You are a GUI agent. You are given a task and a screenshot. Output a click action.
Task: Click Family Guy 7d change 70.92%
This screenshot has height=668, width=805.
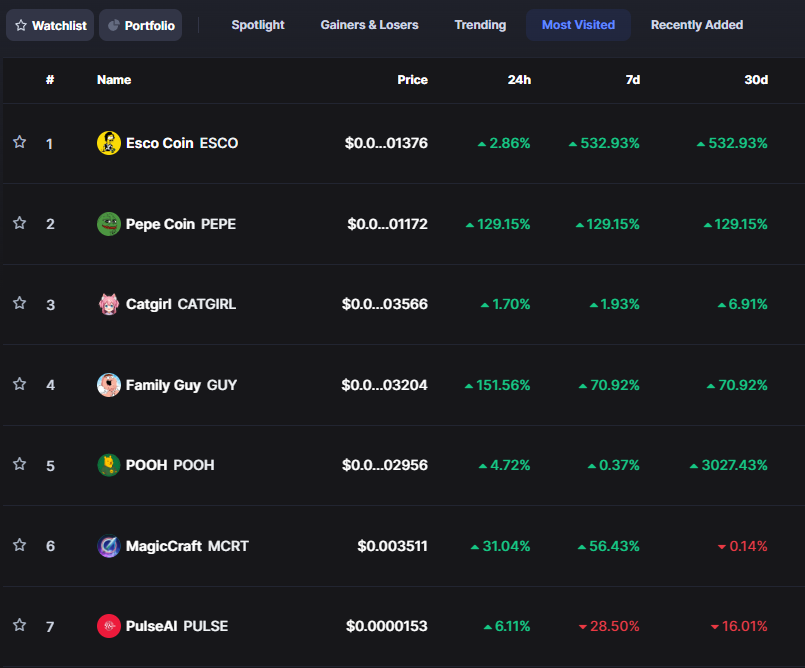click(609, 385)
